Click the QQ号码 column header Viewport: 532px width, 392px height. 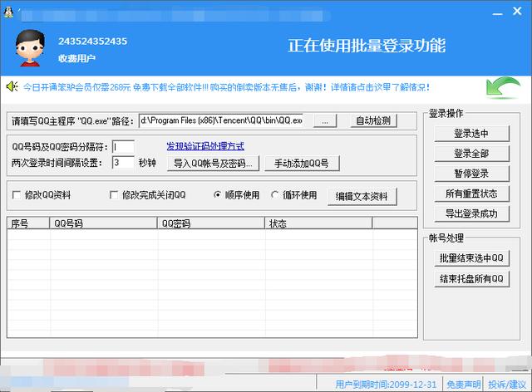[103, 223]
